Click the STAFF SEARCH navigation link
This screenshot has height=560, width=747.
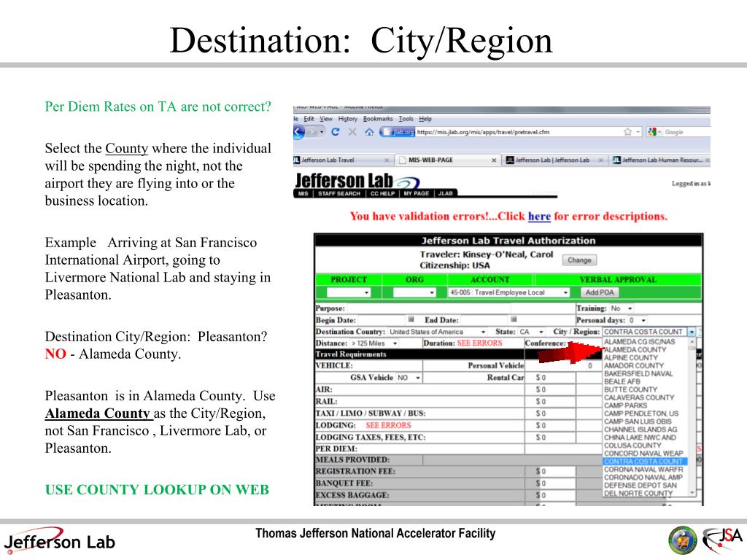pos(338,193)
